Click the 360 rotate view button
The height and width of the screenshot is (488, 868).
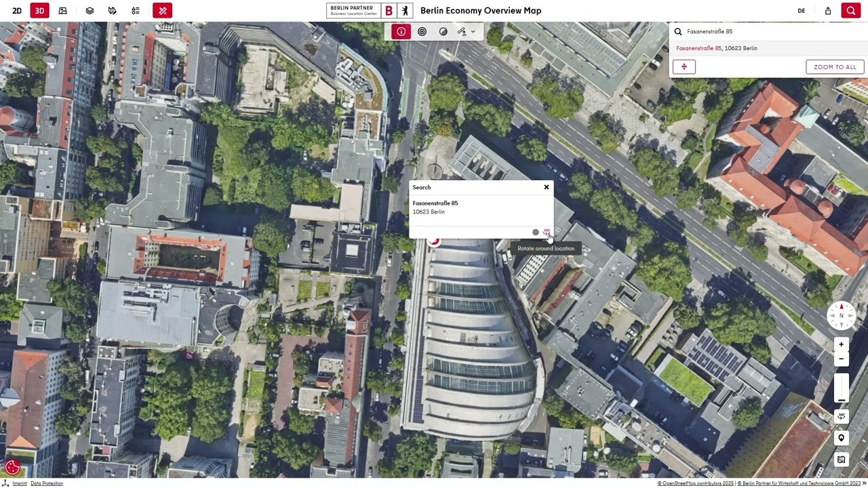coord(842,416)
